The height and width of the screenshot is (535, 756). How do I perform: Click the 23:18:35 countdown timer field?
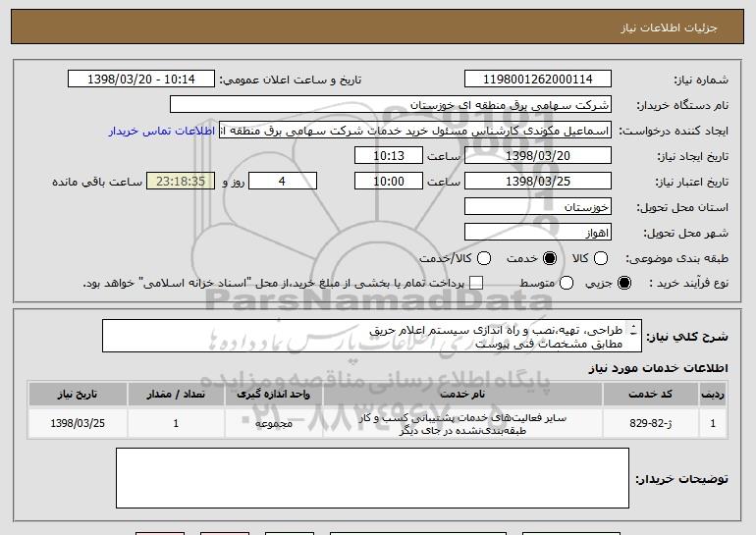(179, 182)
